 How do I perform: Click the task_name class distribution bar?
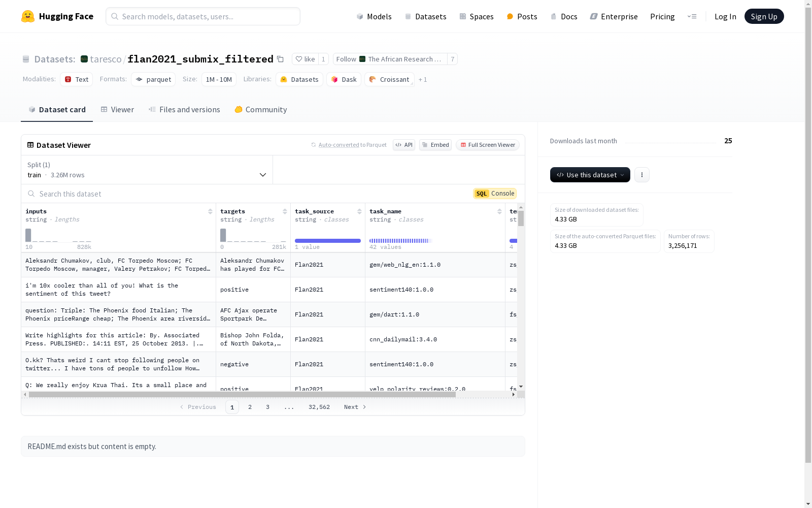point(400,241)
